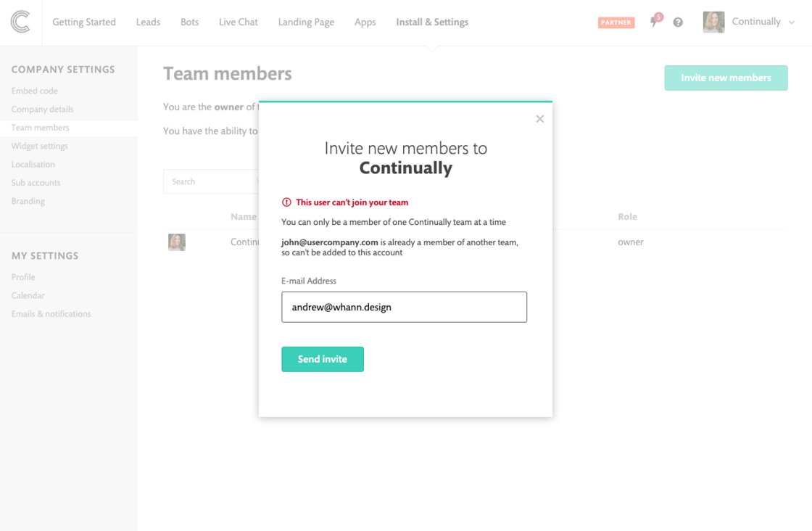812x531 pixels.
Task: Select Widget settings in sidebar
Action: 40,146
